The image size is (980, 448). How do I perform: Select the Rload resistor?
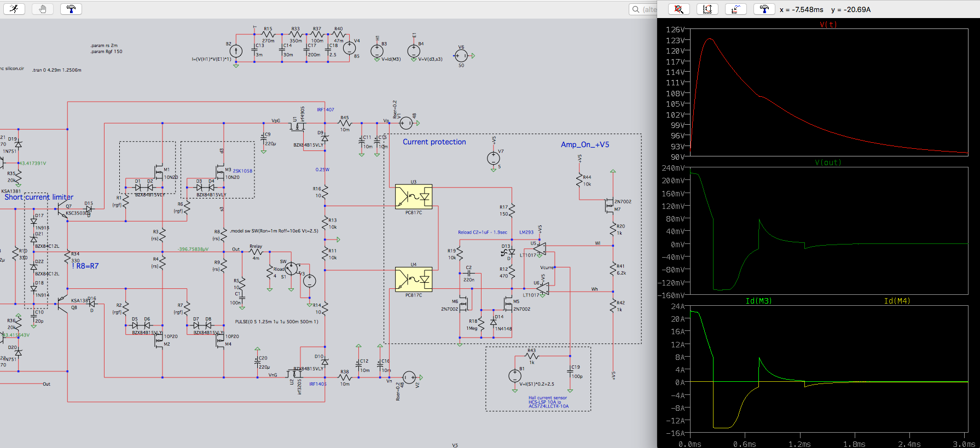point(269,271)
